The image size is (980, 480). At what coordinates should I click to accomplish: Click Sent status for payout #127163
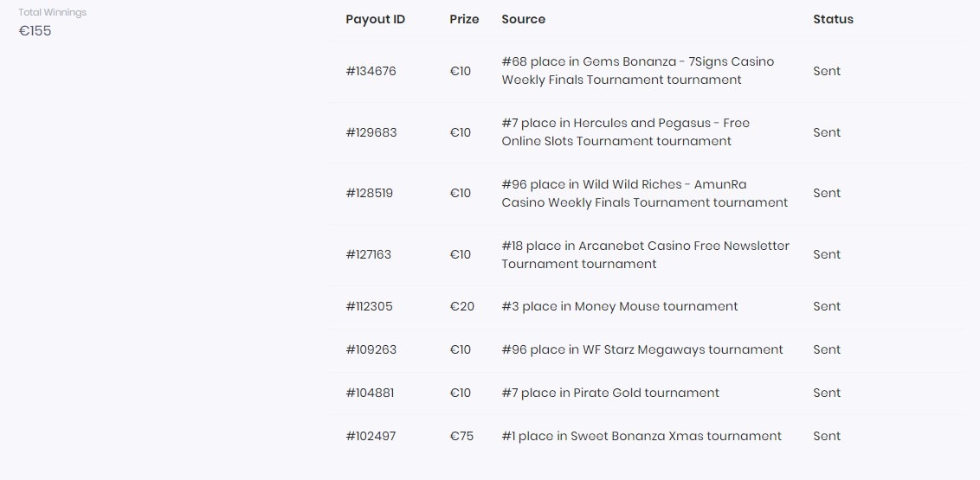click(x=827, y=254)
